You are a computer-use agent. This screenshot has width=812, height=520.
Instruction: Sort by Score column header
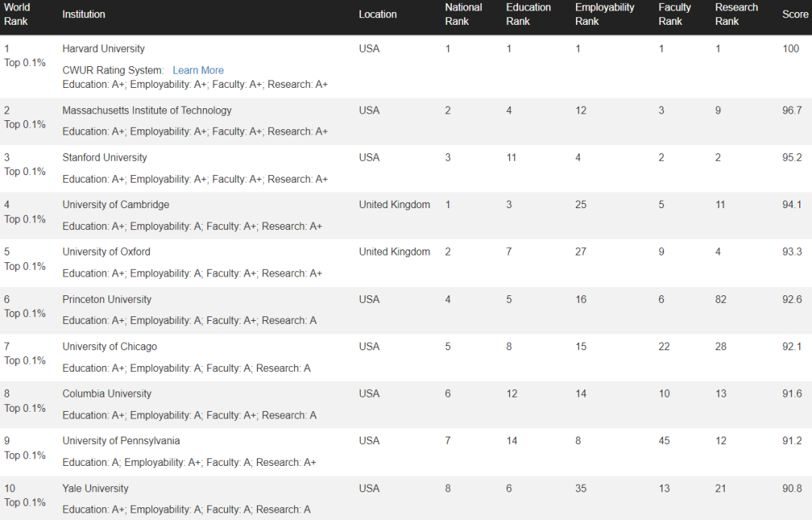795,14
